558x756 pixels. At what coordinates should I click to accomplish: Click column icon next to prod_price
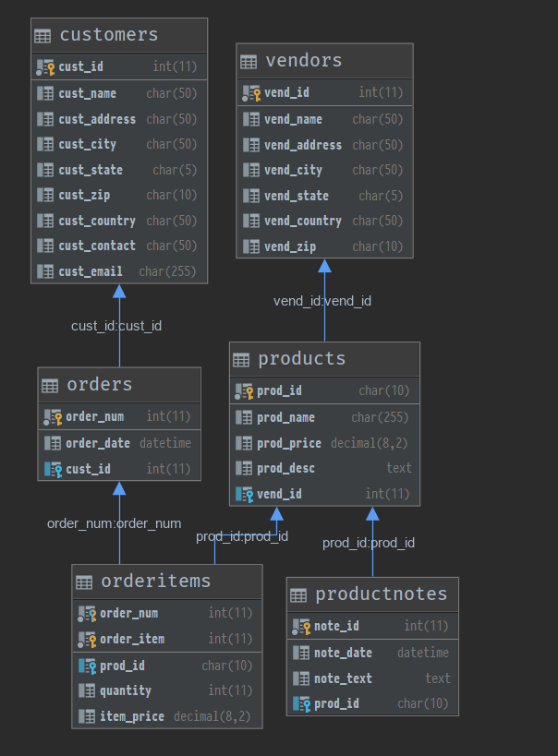[244, 444]
